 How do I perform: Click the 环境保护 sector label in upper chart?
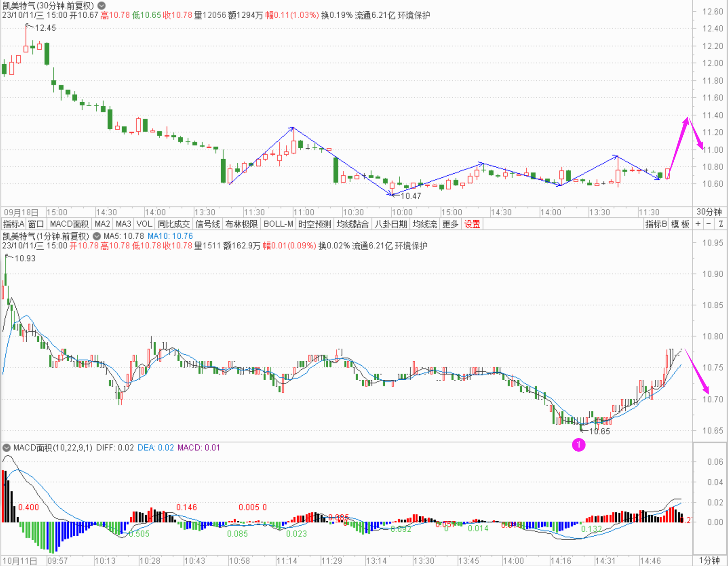pos(414,15)
